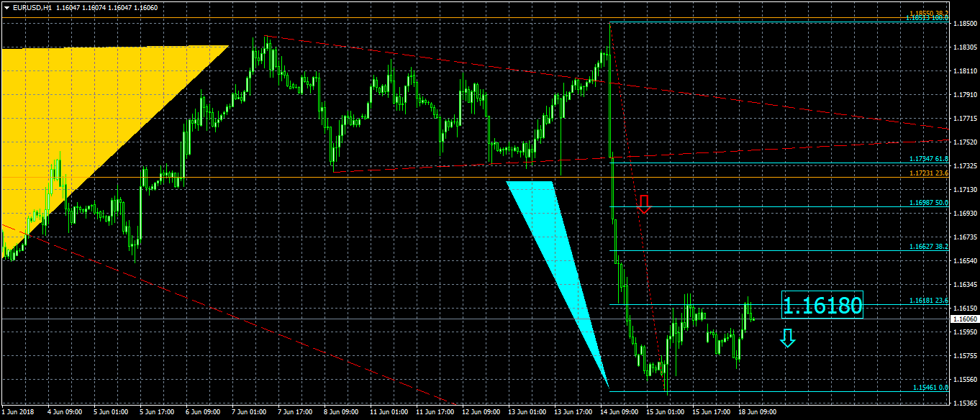Image resolution: width=980 pixels, height=420 pixels.
Task: Click the 14 Jun 09:00 time axis label
Action: [x=620, y=413]
